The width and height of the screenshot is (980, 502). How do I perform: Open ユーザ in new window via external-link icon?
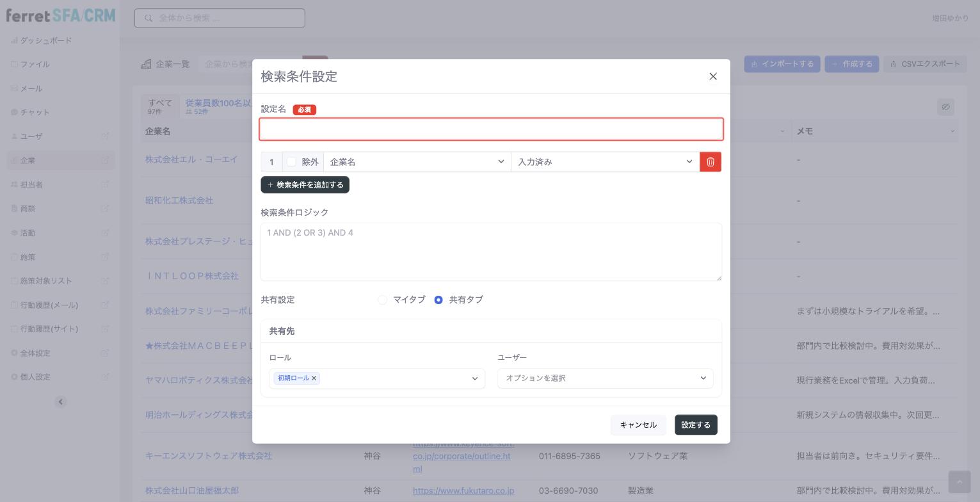click(105, 136)
